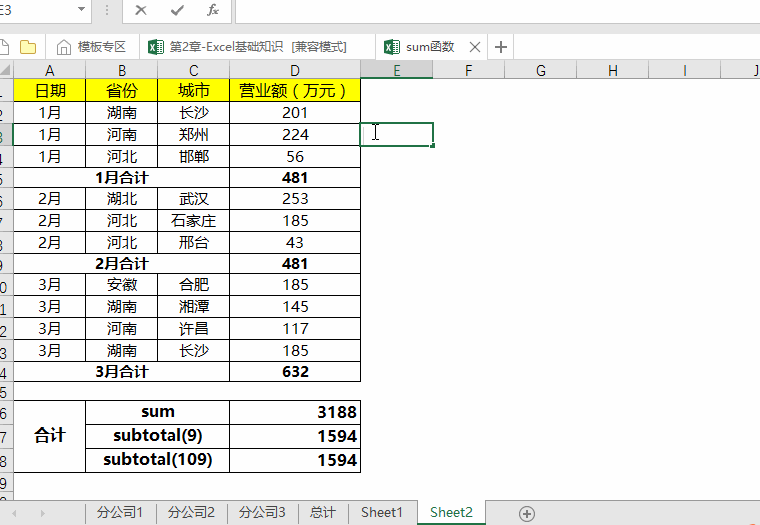The image size is (760, 525).
Task: Select column A header
Action: click(49, 71)
